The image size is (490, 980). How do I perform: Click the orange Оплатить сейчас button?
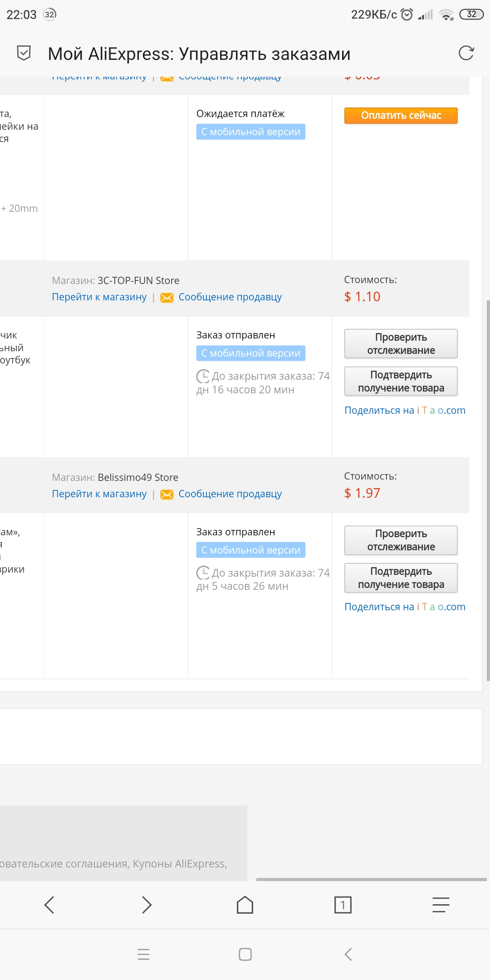click(x=401, y=115)
